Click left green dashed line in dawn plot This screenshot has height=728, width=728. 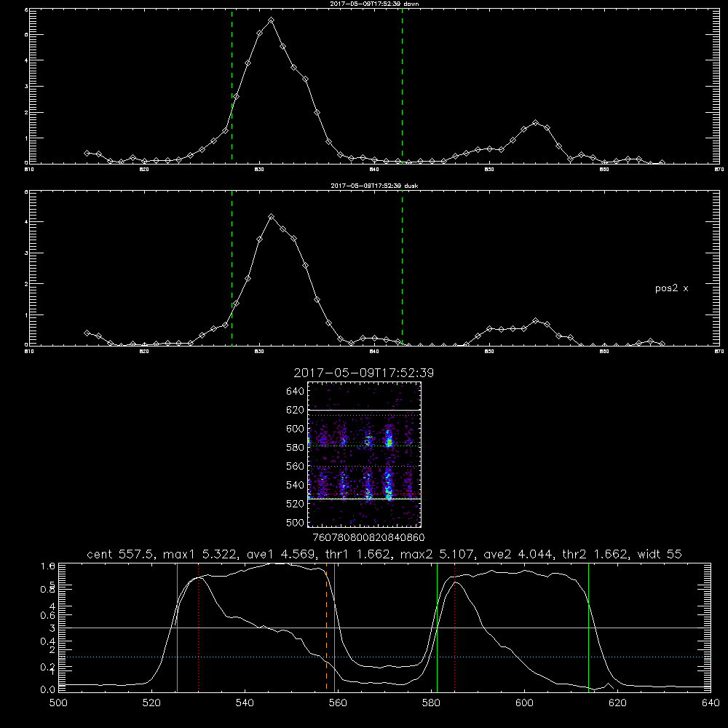pos(232,86)
